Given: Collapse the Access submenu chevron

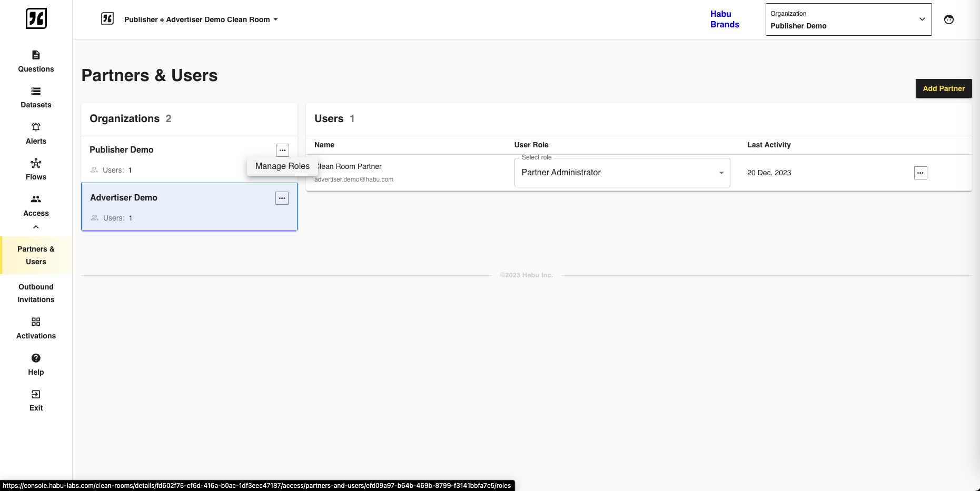Looking at the screenshot, I should pos(36,227).
